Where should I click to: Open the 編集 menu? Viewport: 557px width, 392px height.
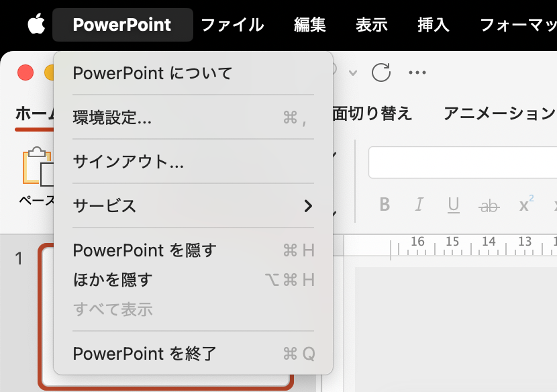[310, 25]
